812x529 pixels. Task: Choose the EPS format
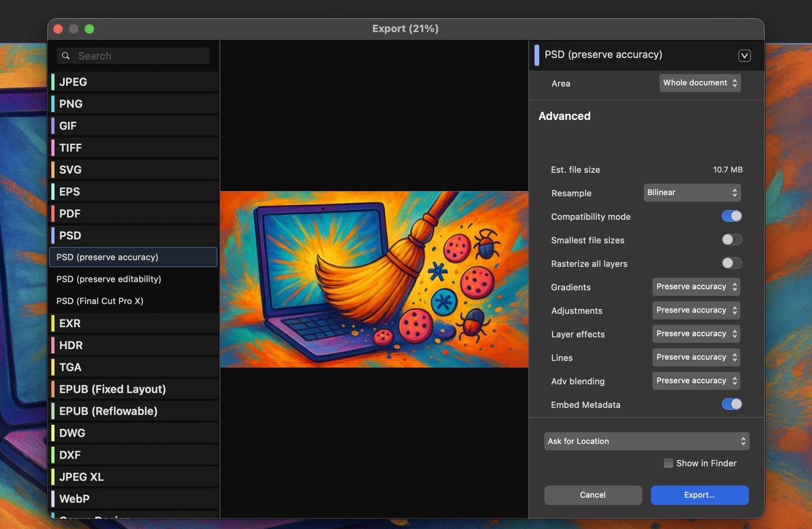(134, 192)
